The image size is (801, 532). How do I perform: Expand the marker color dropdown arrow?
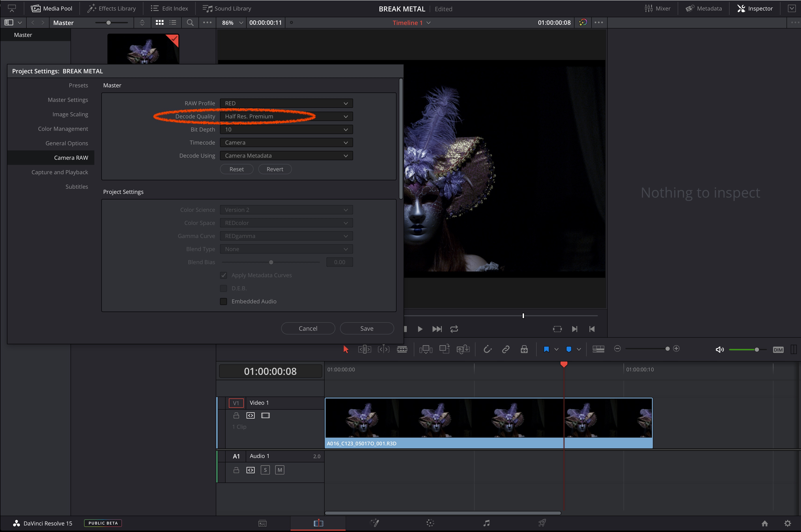click(579, 349)
